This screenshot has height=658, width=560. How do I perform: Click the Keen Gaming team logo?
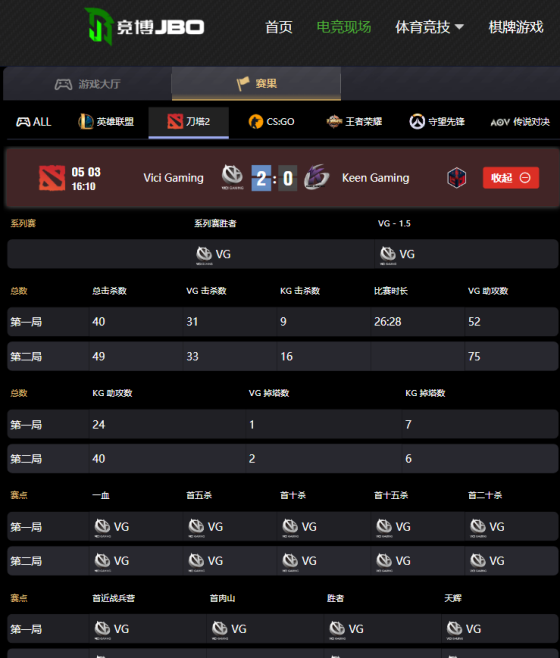pyautogui.click(x=316, y=177)
